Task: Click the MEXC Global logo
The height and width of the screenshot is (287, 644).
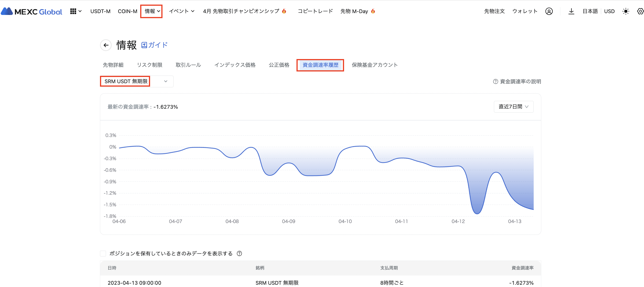Action: [31, 11]
